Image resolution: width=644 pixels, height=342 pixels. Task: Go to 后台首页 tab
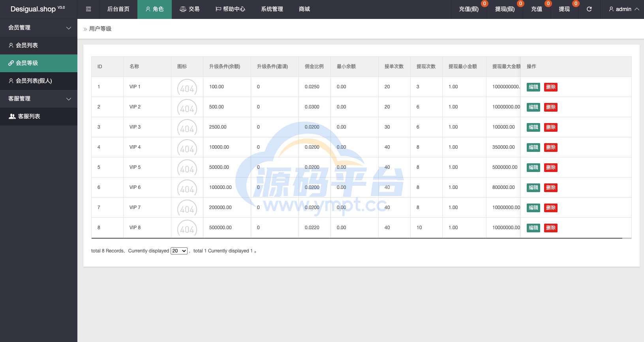(x=118, y=9)
